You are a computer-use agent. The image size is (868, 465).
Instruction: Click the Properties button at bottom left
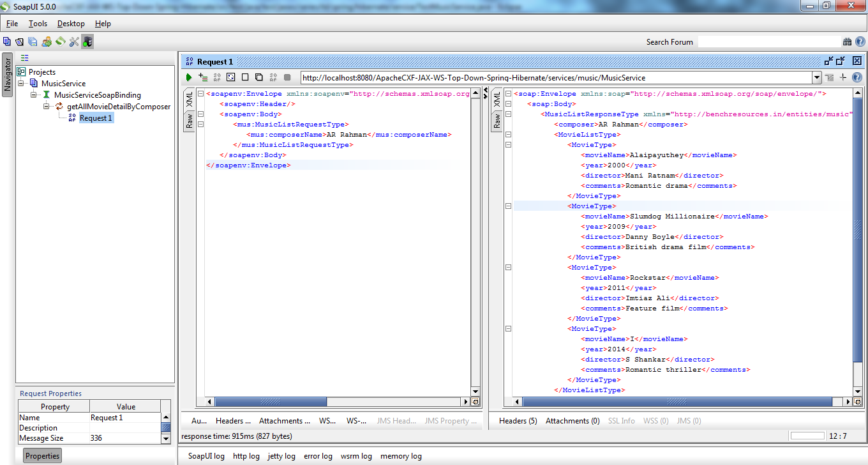tap(41, 455)
